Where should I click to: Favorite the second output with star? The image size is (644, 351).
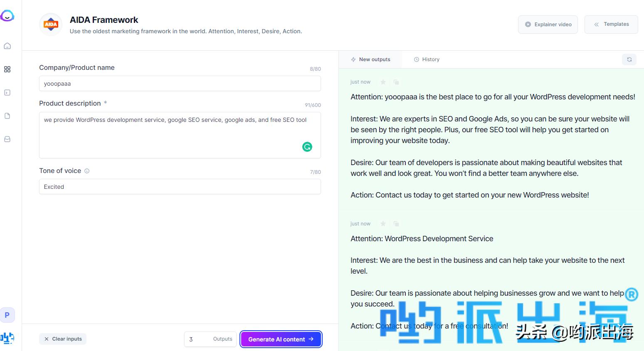383,224
